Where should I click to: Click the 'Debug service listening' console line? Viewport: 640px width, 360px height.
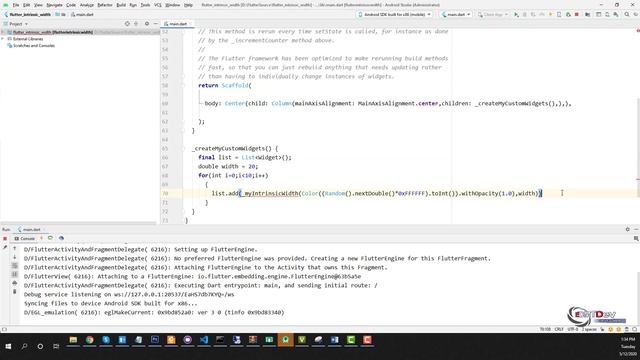pyautogui.click(x=129, y=294)
